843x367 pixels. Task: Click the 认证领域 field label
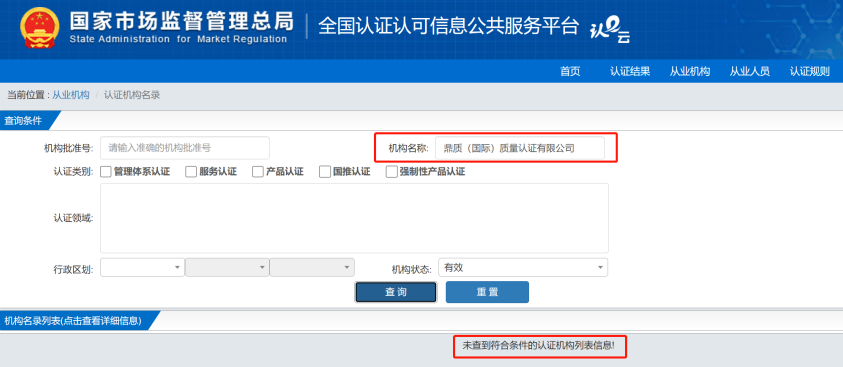[x=73, y=218]
